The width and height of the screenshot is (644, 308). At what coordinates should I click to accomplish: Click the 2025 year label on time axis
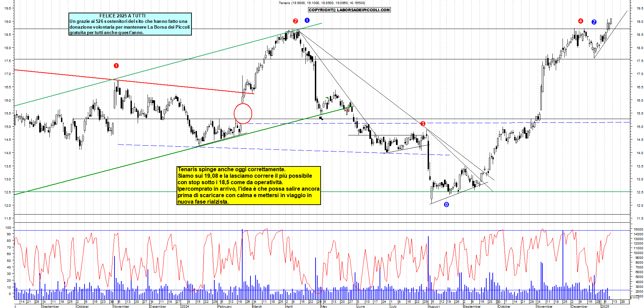pyautogui.click(x=605, y=306)
